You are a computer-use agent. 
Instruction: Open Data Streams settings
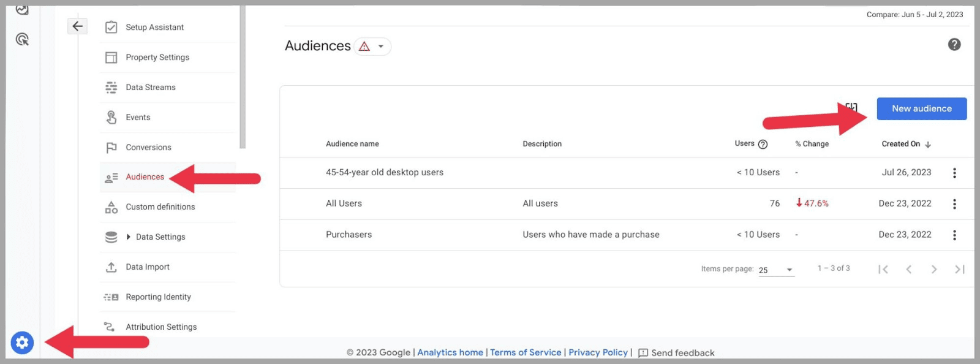tap(151, 88)
